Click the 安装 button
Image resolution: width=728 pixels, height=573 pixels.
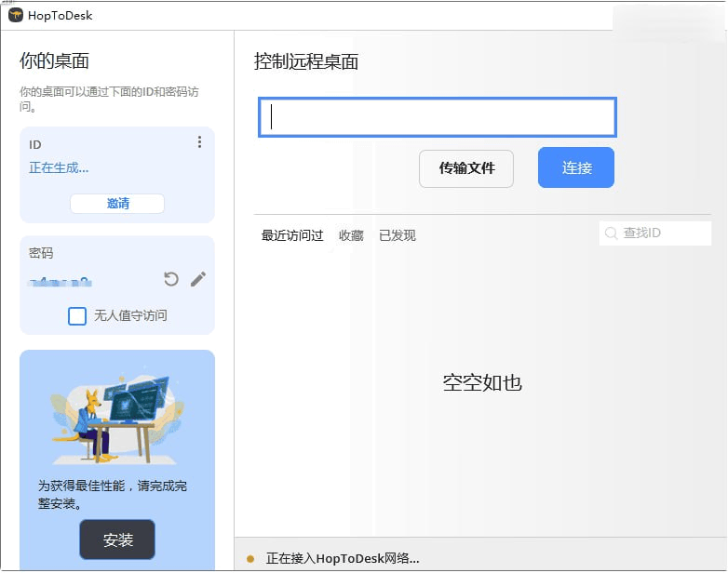click(x=117, y=540)
